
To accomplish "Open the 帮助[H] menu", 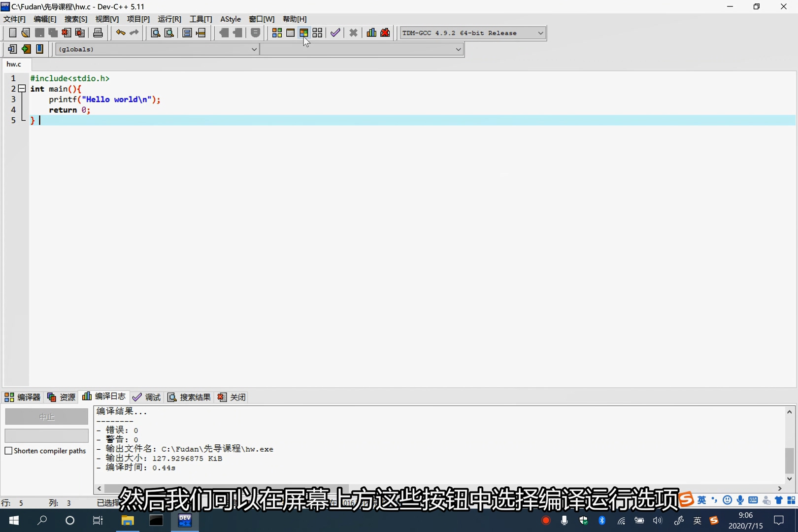I will [x=295, y=19].
